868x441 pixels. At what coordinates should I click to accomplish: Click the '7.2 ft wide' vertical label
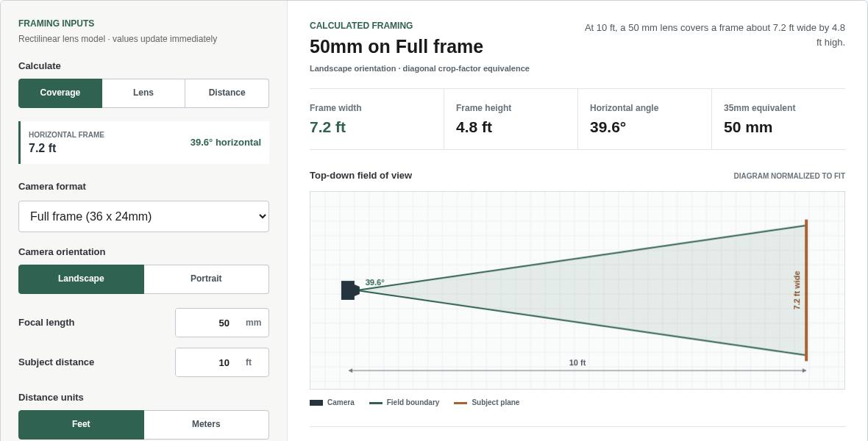[797, 290]
